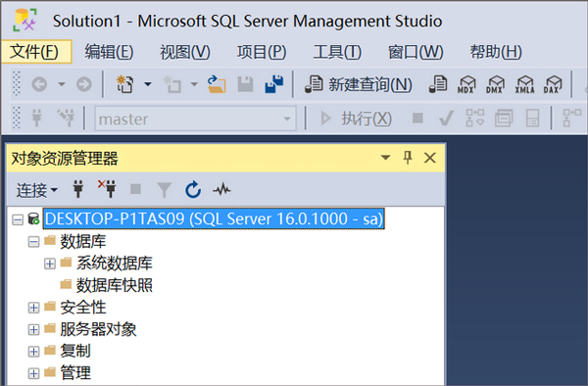The width and height of the screenshot is (588, 386).
Task: Click the Open File folder icon
Action: [217, 84]
